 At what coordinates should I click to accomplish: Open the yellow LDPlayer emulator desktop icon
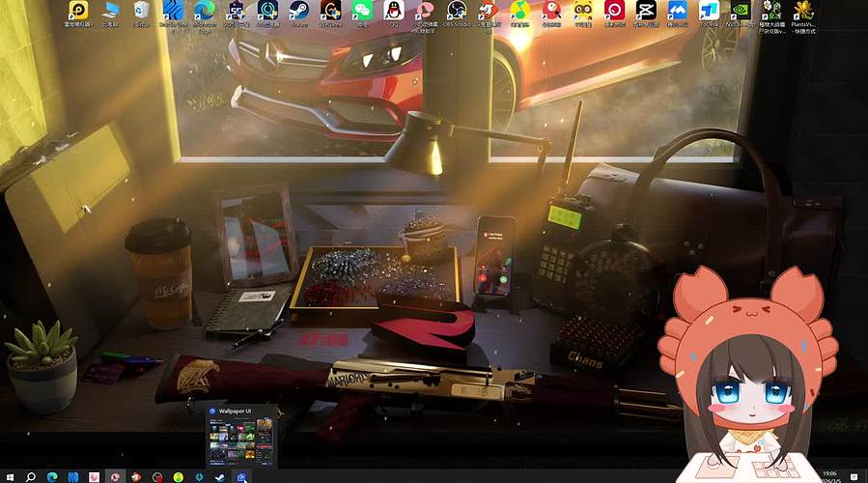pyautogui.click(x=78, y=11)
